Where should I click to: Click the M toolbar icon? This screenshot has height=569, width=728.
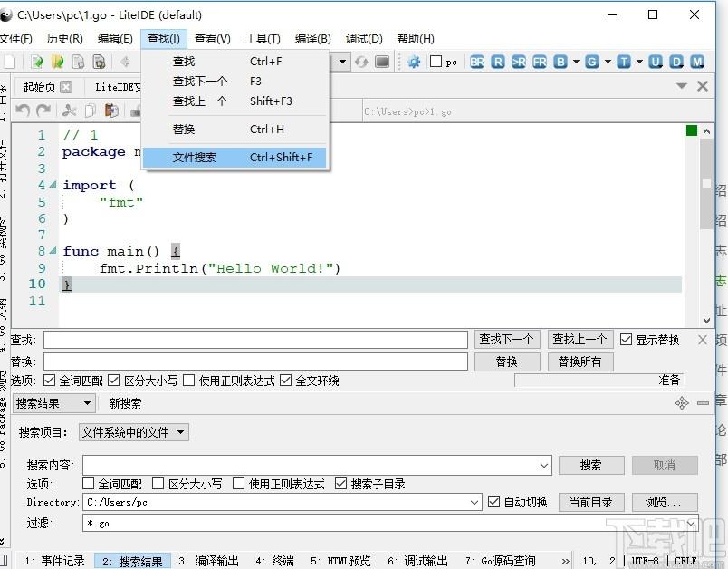[x=697, y=62]
